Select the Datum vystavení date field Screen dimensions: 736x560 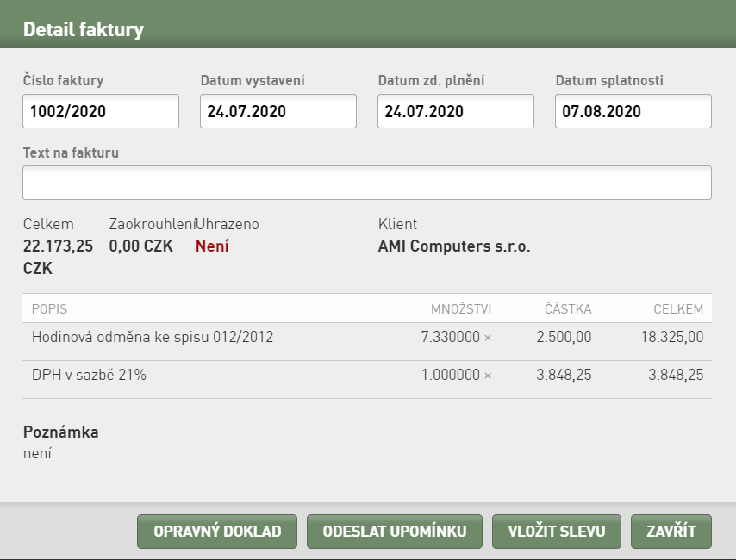[278, 111]
